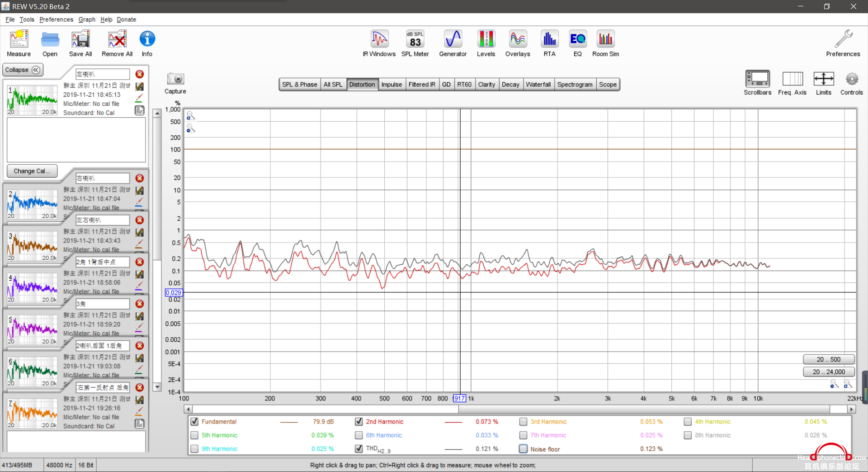Screen dimensions: 868x472
Task: Open the Graph menu
Action: coord(87,19)
